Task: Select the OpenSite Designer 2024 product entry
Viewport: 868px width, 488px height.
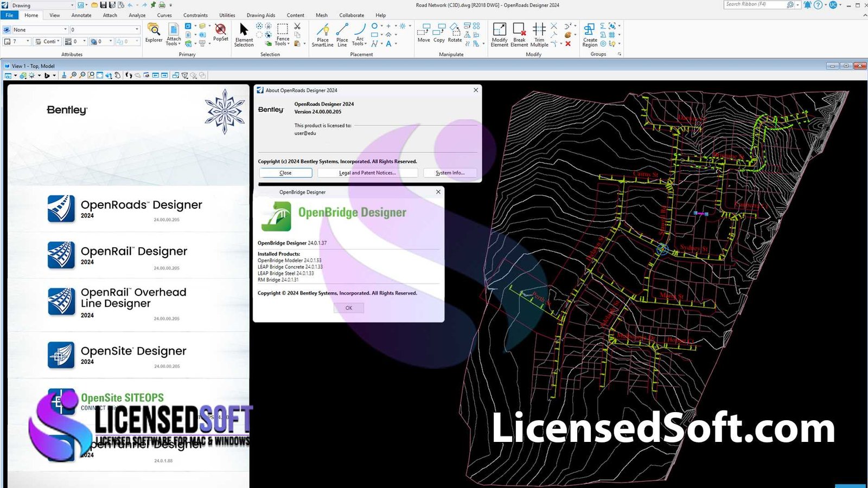Action: pos(129,356)
